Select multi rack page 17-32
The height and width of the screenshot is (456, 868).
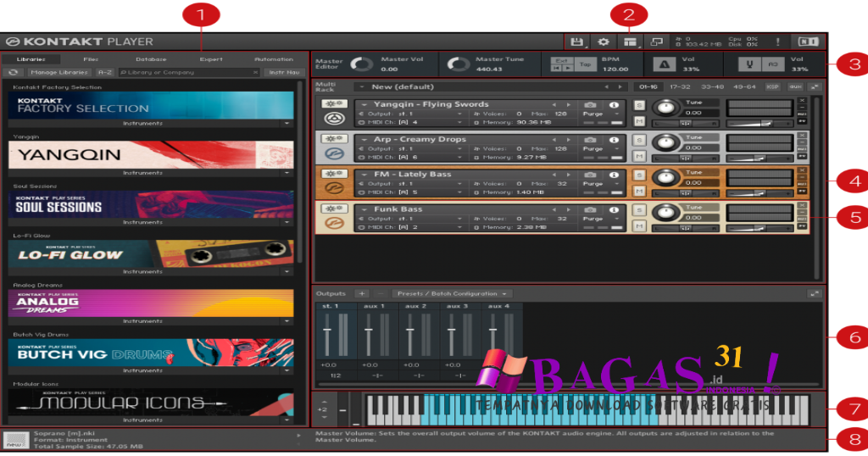[680, 87]
